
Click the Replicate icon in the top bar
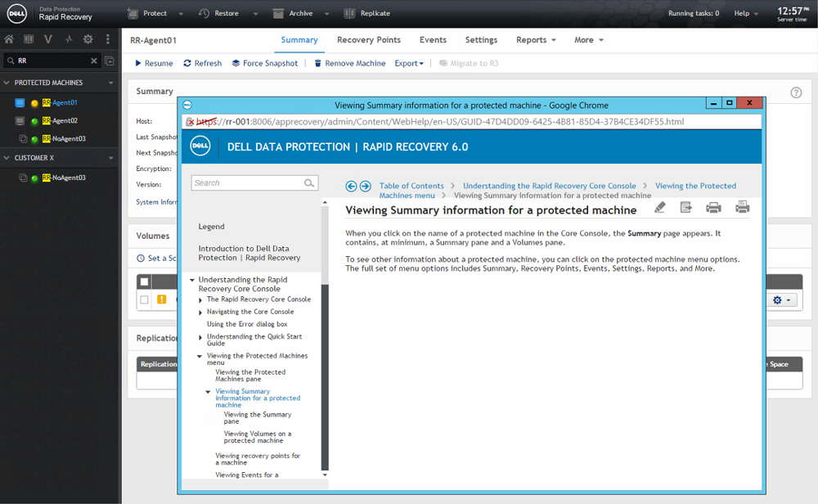click(349, 14)
